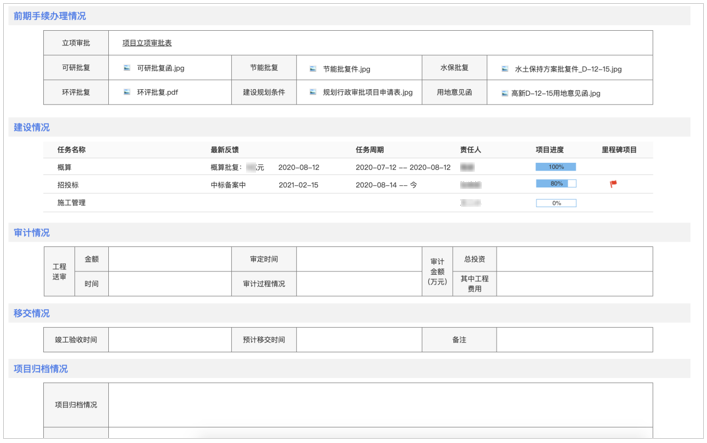707x443 pixels.
Task: Click image icon beside 可研批复函.jpg
Action: click(127, 69)
